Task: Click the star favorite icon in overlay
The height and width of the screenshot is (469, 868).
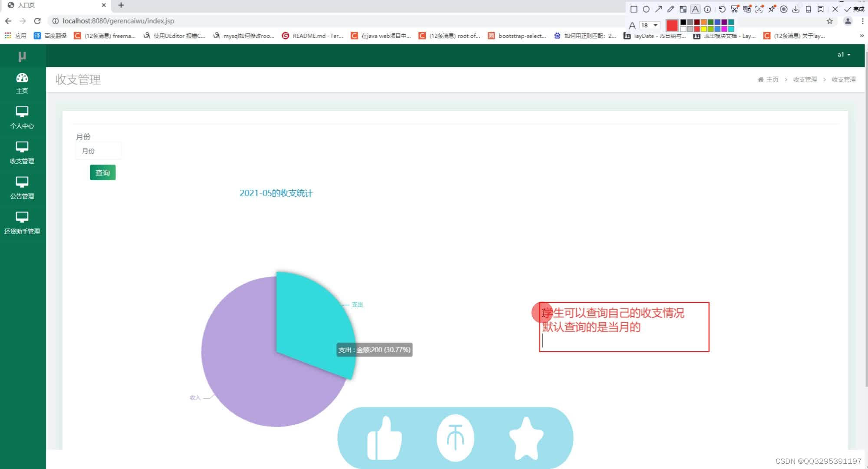Action: (x=526, y=438)
